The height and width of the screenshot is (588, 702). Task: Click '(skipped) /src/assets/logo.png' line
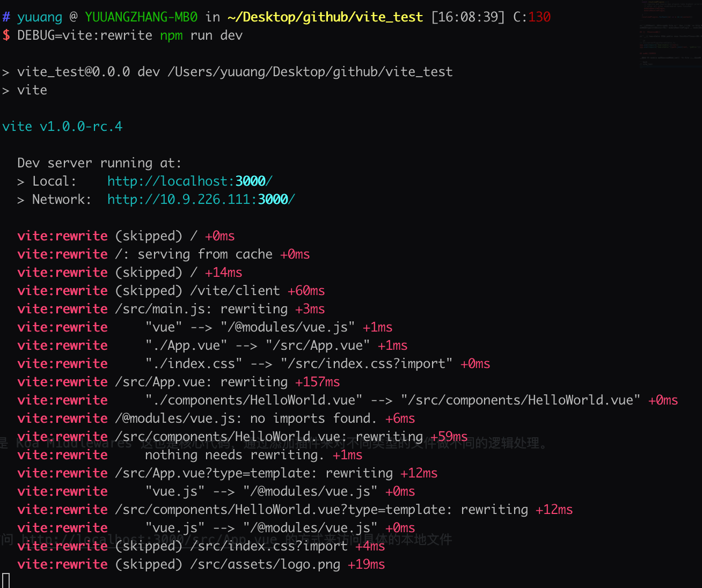201,564
